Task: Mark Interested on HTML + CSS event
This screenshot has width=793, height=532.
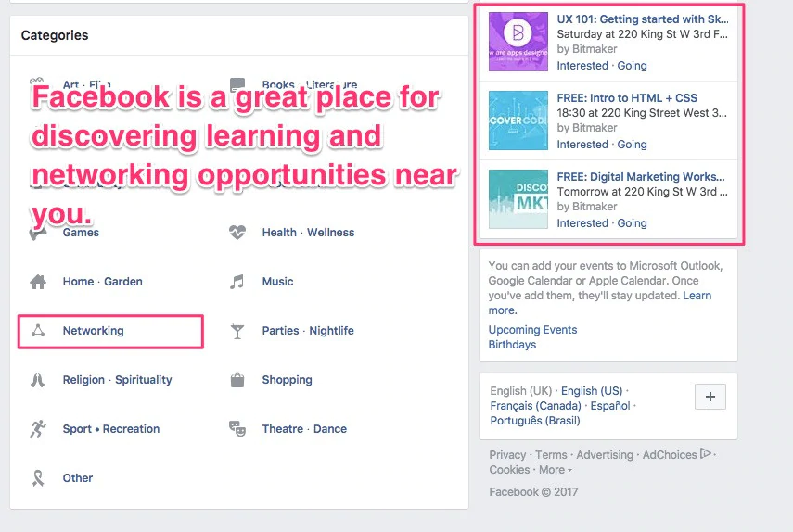Action: tap(582, 145)
